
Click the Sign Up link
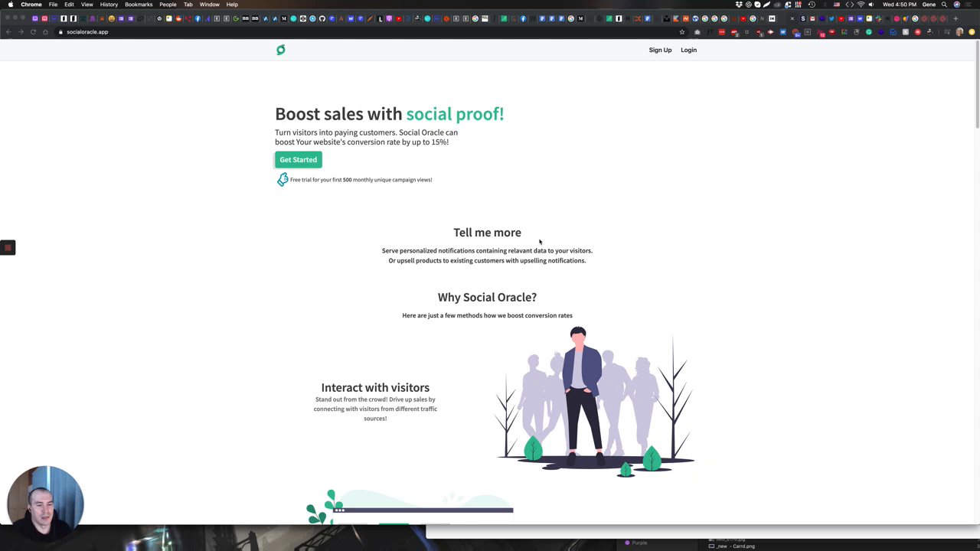tap(660, 50)
